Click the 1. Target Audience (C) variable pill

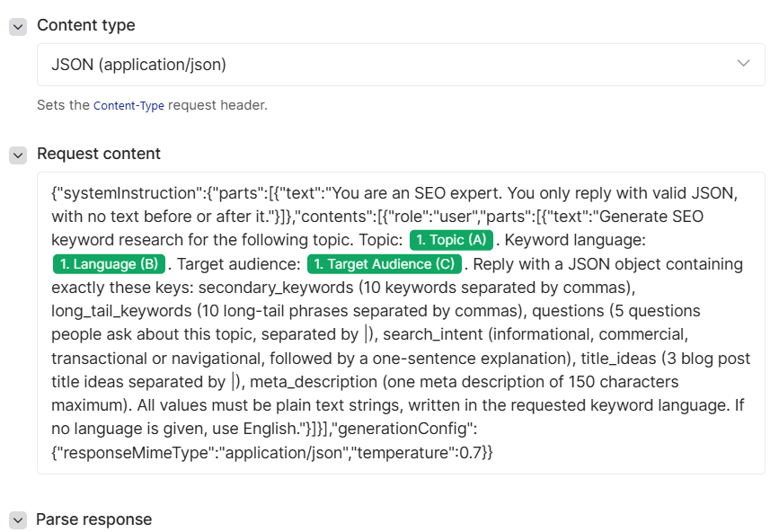click(x=384, y=264)
